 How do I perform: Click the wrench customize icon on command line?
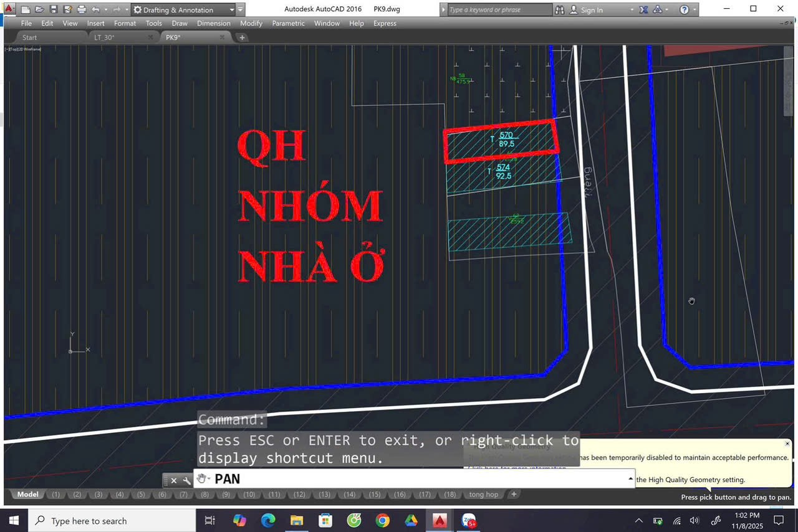point(186,480)
